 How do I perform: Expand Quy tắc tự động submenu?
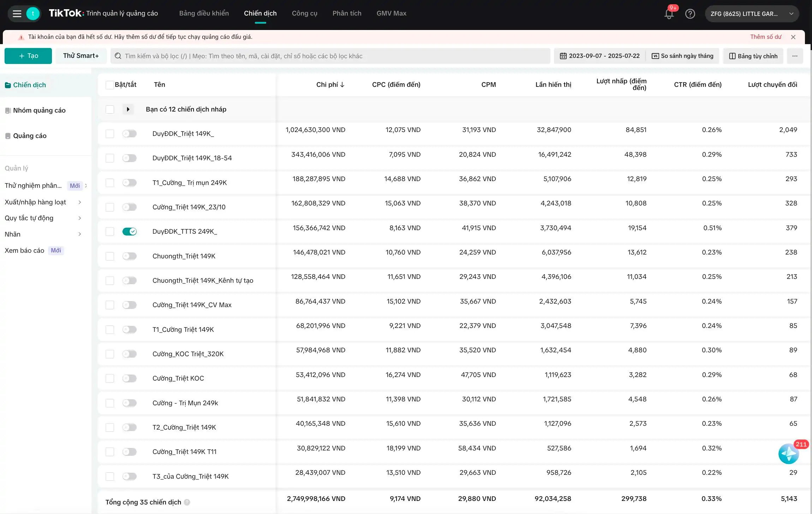80,218
